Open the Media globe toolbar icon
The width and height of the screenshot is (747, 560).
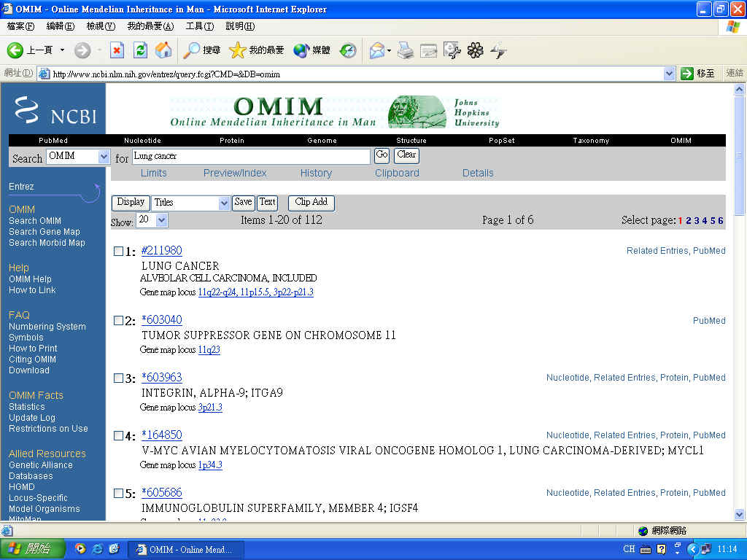(x=301, y=50)
